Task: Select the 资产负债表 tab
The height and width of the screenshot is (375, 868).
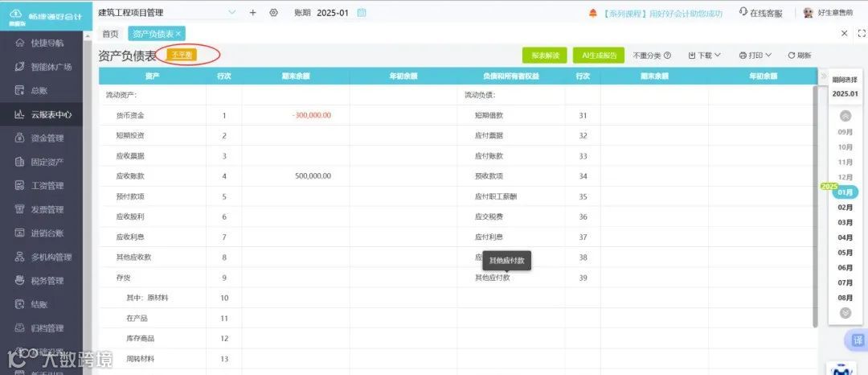Action: coord(154,34)
